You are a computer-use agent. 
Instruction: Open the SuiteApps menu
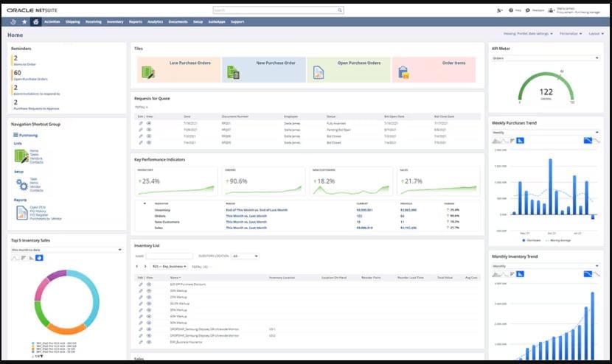pos(217,22)
